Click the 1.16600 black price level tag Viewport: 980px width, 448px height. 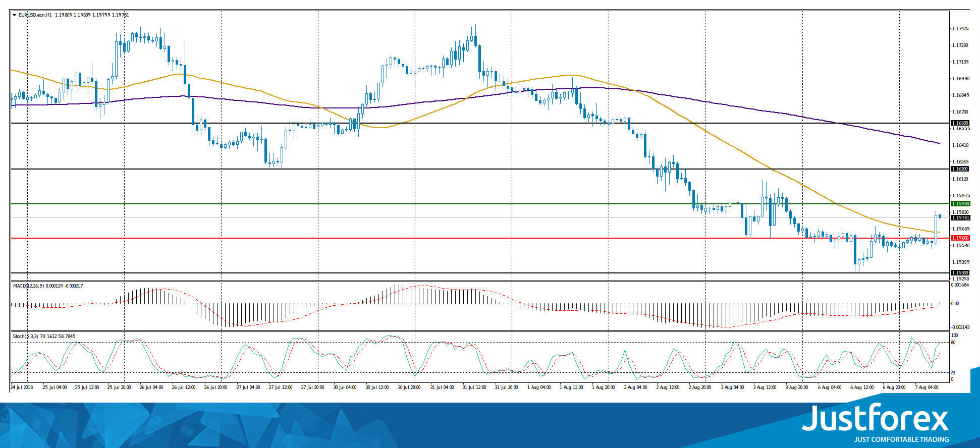coord(960,123)
